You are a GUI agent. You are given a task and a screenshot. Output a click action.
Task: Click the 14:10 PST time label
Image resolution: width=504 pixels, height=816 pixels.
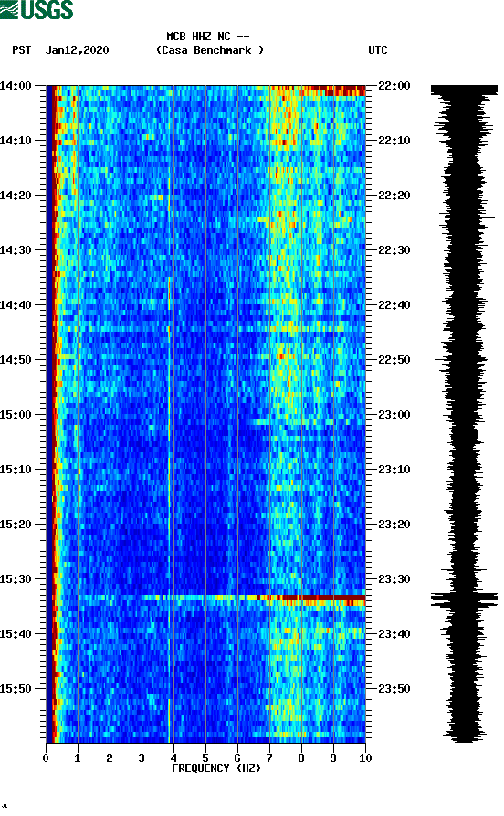pos(16,141)
